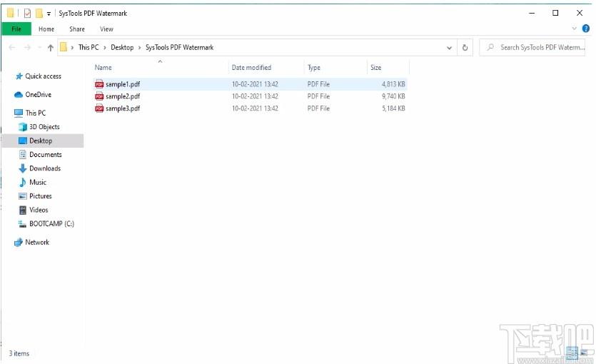Click the 4,813 KB size value
The height and width of the screenshot is (364, 596).
tap(393, 84)
